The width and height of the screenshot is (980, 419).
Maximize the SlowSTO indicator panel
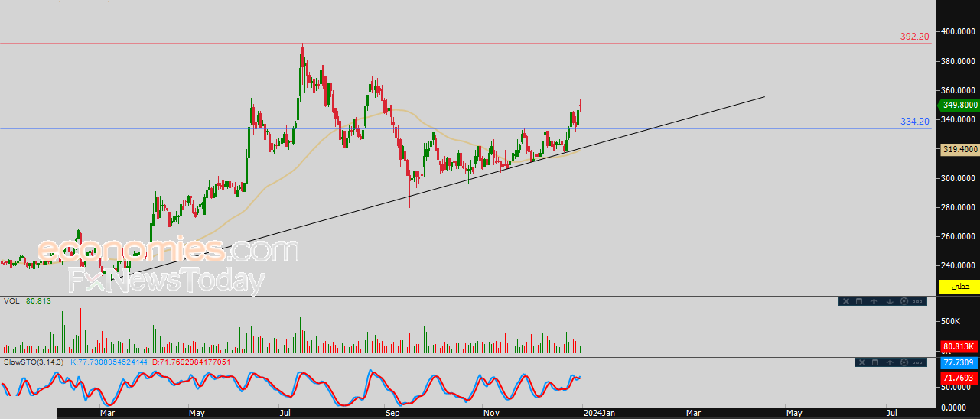pyautogui.click(x=875, y=362)
